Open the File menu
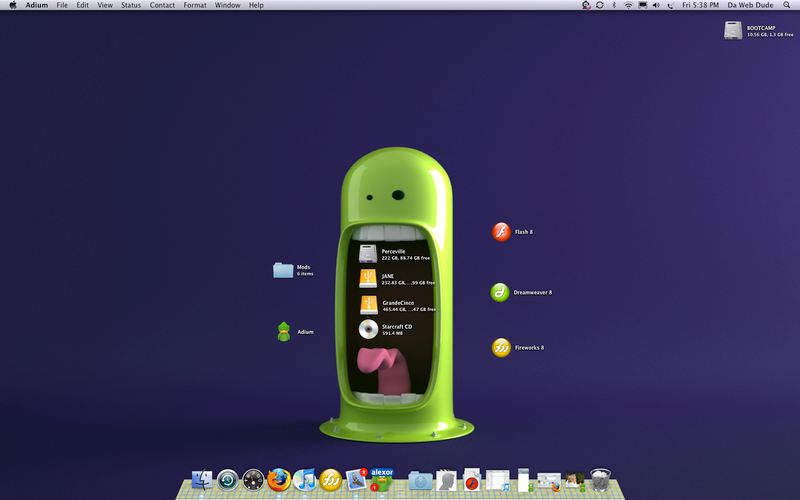This screenshot has width=800, height=500. click(62, 5)
